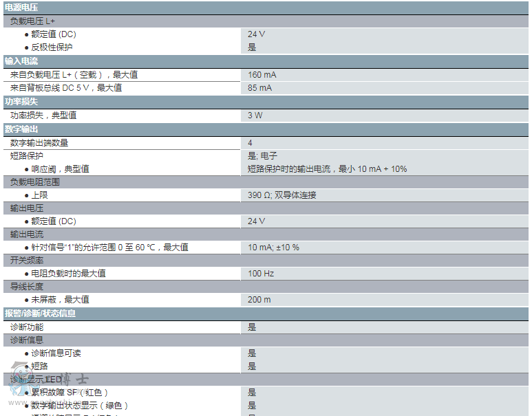532x416 pixels.
Task: Click the 10 mA; ±10 % value cell
Action: pos(274,248)
